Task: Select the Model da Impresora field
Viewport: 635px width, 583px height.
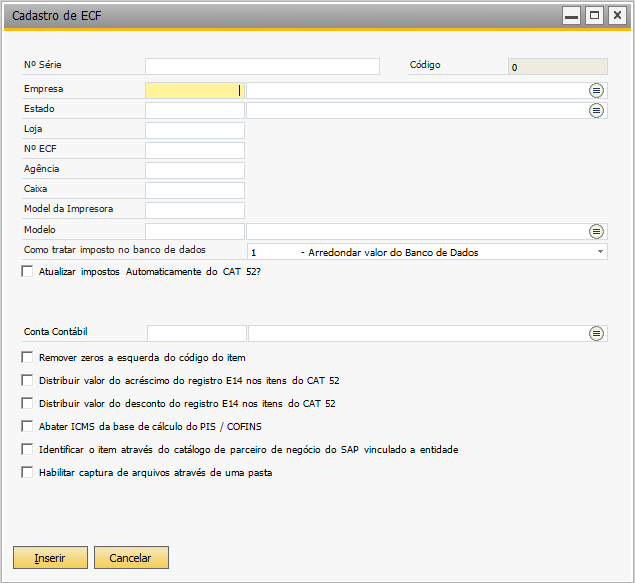Action: 195,211
